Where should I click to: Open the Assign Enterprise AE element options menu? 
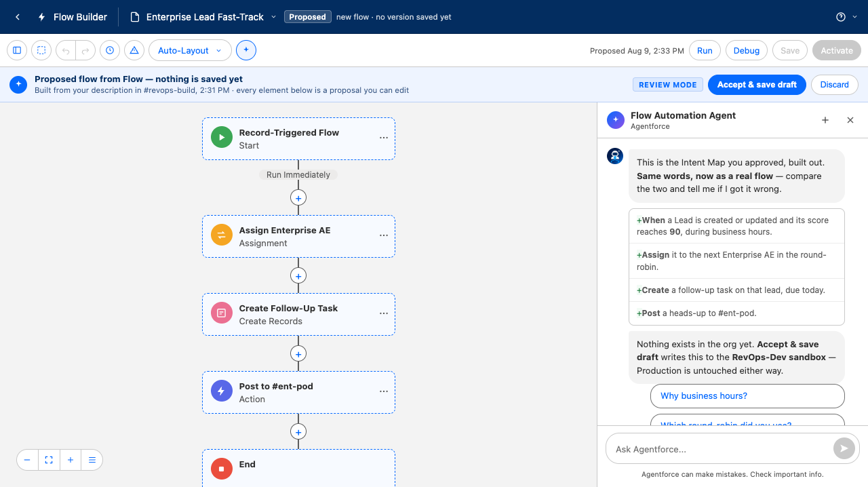384,235
